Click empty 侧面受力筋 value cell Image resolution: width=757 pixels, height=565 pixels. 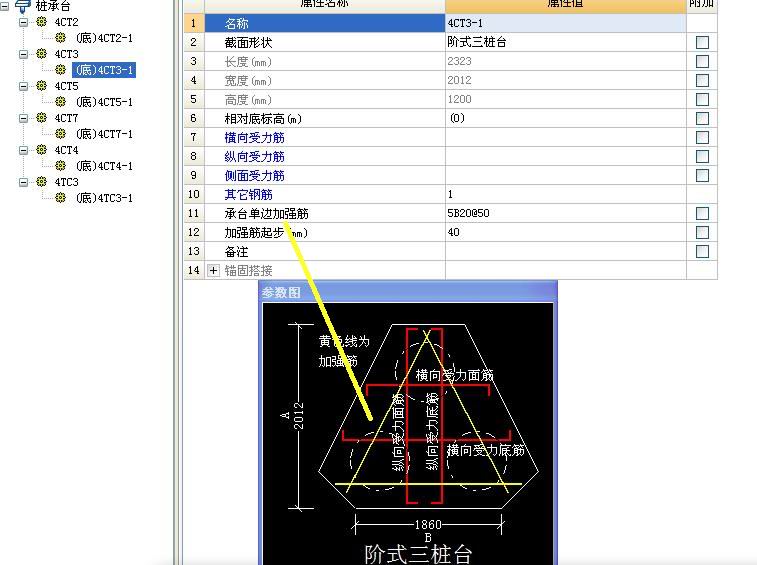point(565,175)
